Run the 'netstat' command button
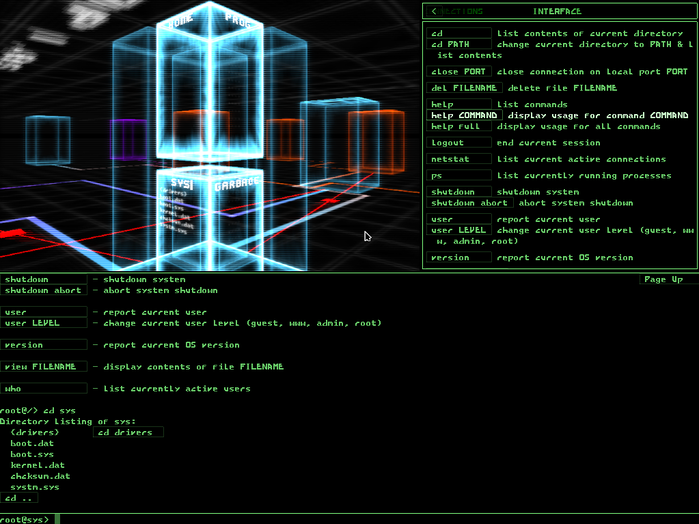The height and width of the screenshot is (524, 699). pos(459,159)
